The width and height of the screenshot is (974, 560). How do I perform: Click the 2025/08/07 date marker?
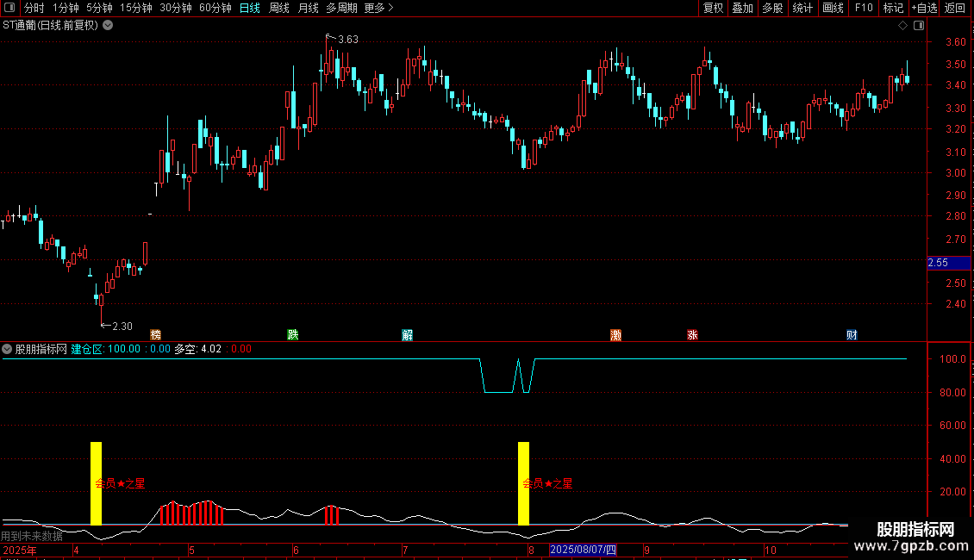tap(583, 550)
